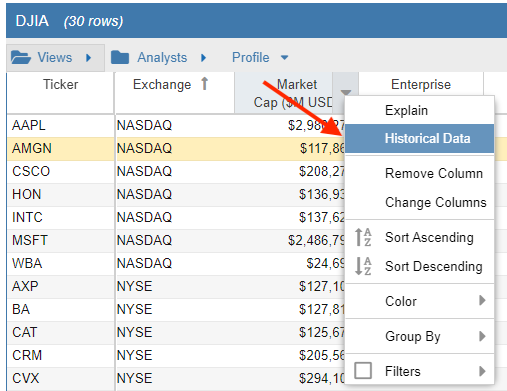Expand the Views menu arrow
The width and height of the screenshot is (507, 391).
click(x=88, y=58)
